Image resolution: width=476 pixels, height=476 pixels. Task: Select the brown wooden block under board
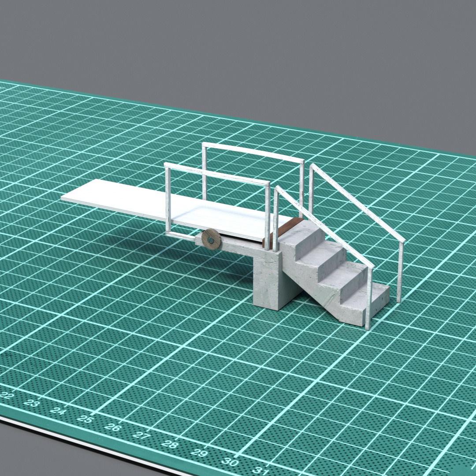pyautogui.click(x=283, y=232)
